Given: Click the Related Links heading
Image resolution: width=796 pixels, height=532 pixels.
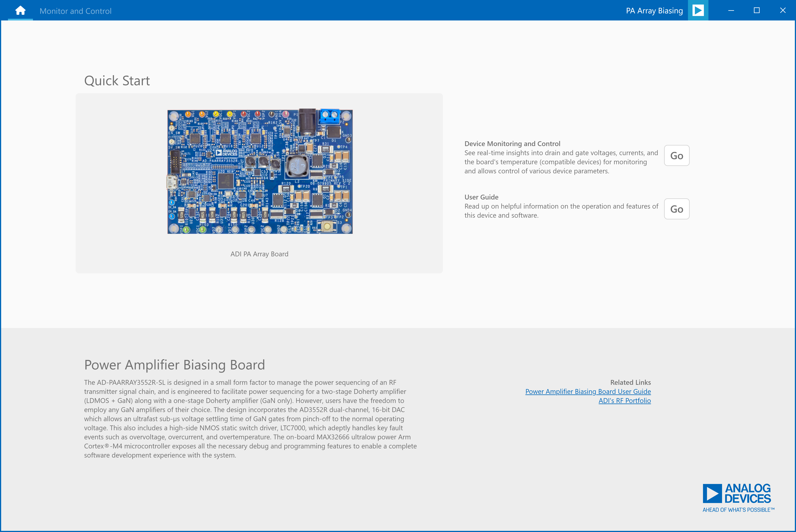Looking at the screenshot, I should (630, 382).
